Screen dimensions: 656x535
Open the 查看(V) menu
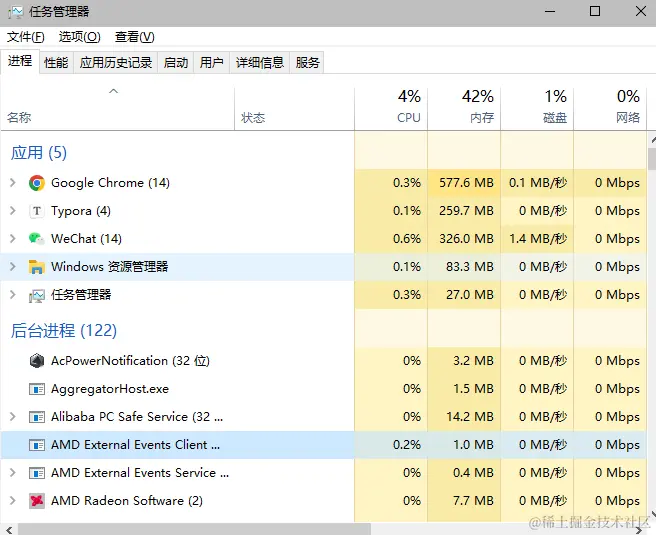click(135, 37)
